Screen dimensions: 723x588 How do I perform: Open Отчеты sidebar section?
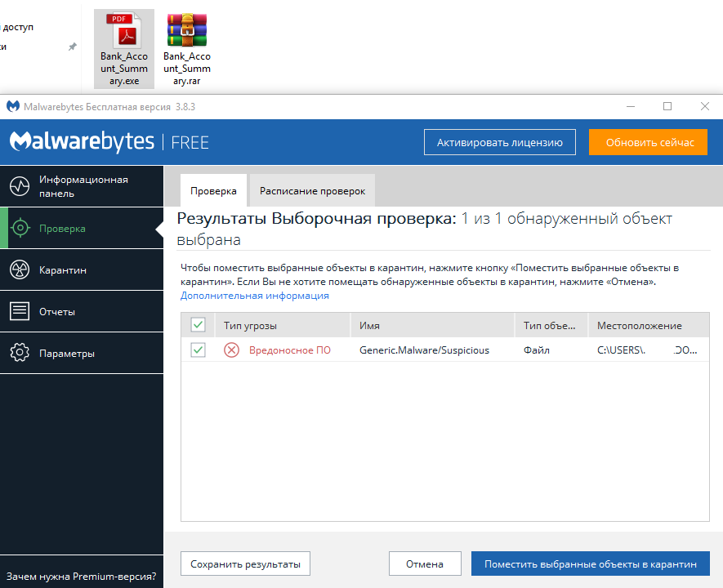tap(82, 311)
